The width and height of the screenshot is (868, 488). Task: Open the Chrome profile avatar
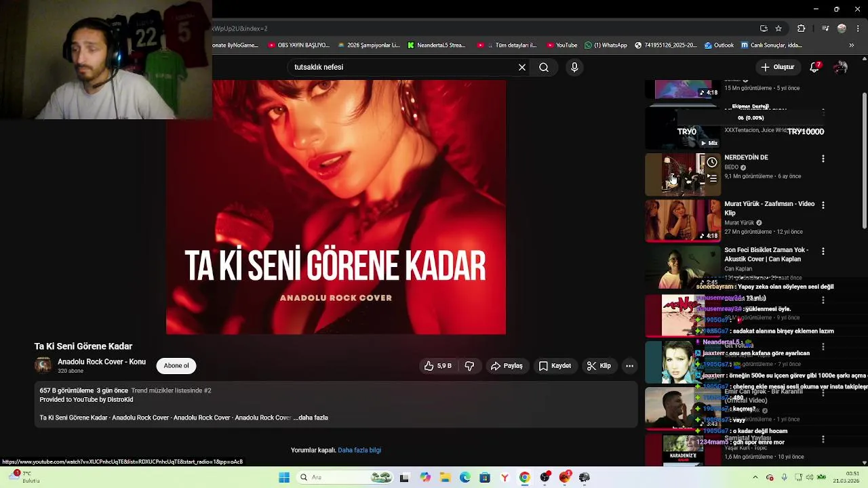[x=842, y=28]
